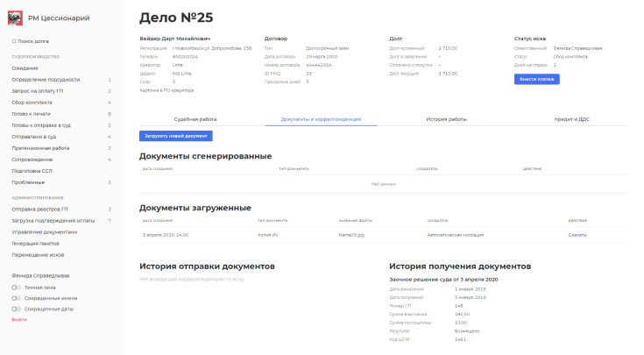Click the Поиск долга search field
Screen dimensions: 644x355
tap(35, 41)
